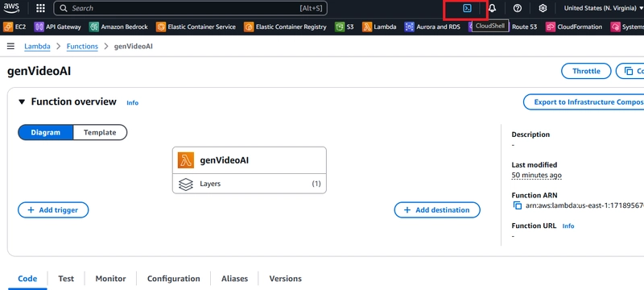Screen dimensions: 644x290
Task: Click the CloudFormation shortcut icon
Action: (x=551, y=27)
